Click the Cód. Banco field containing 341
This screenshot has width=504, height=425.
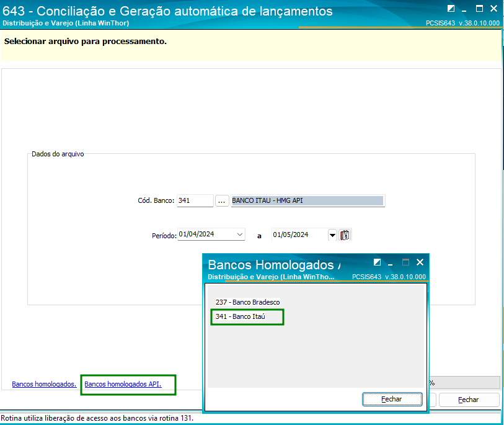point(195,201)
